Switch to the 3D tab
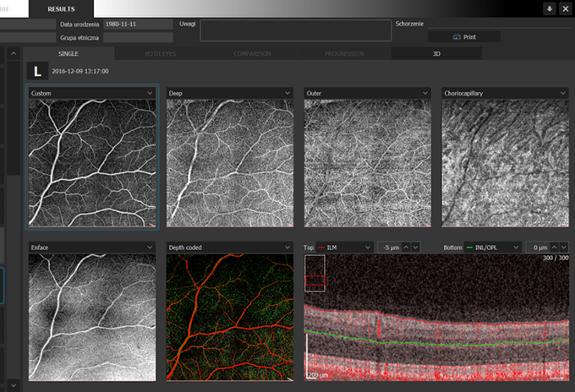 (436, 53)
